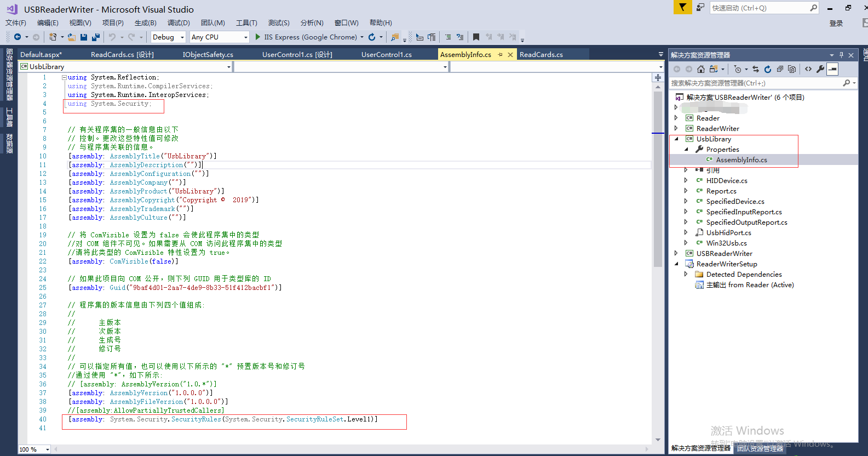This screenshot has height=456, width=868.
Task: Open the Debug configuration dropdown
Action: (x=182, y=37)
